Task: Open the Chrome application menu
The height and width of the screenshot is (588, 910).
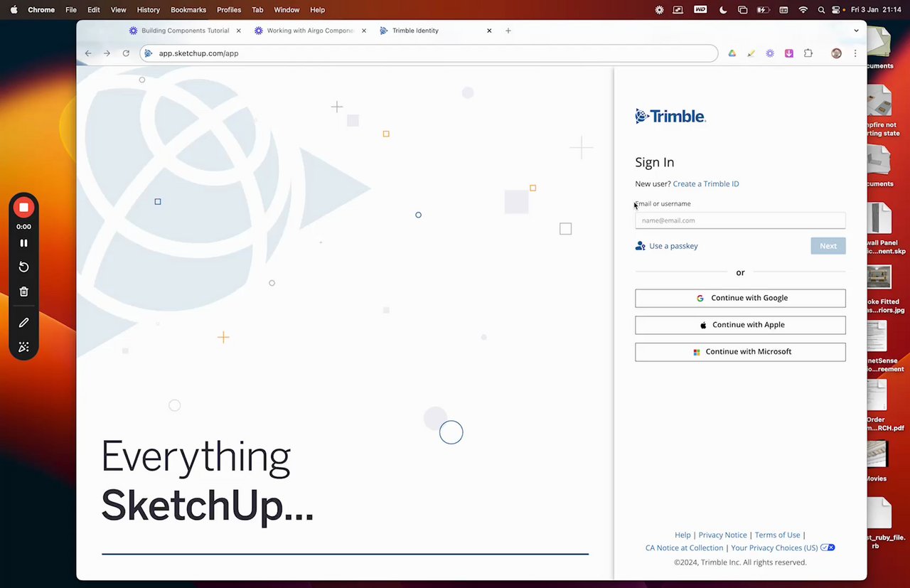Action: pyautogui.click(x=41, y=10)
